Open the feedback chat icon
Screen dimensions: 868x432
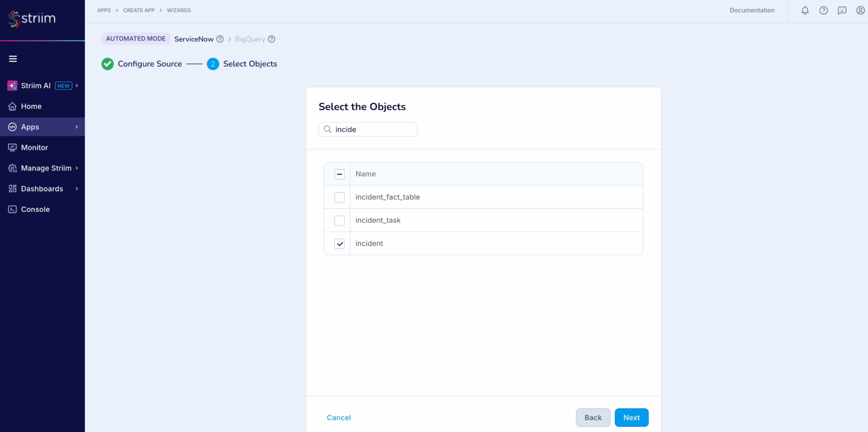[x=842, y=10]
